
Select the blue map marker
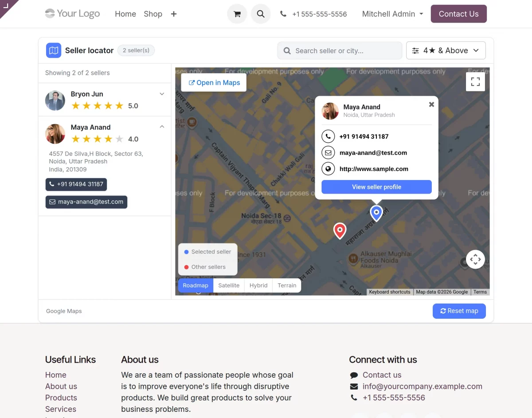(x=376, y=213)
